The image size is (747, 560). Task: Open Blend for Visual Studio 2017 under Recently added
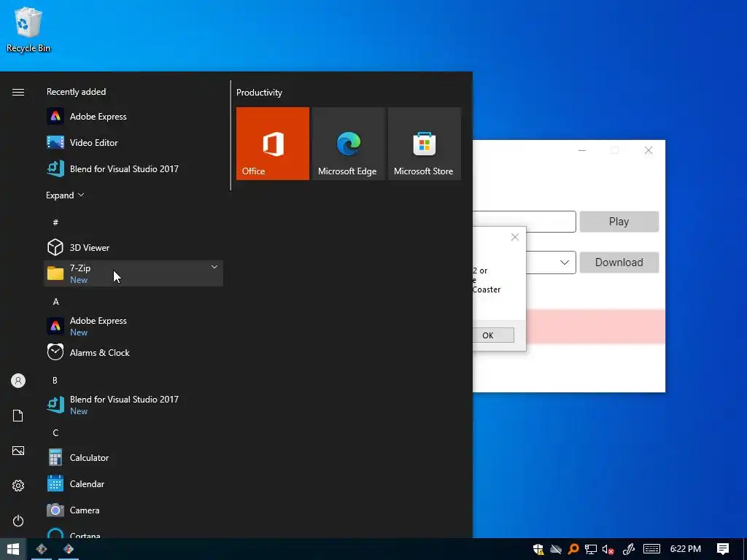point(133,168)
